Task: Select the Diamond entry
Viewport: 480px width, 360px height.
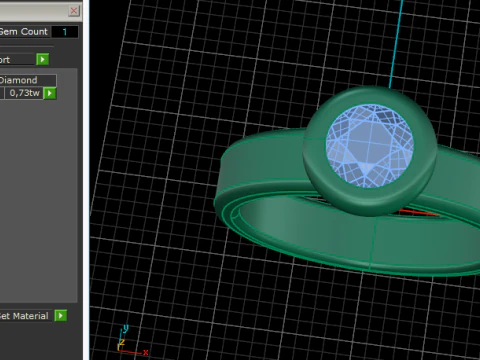Action: tap(28, 80)
